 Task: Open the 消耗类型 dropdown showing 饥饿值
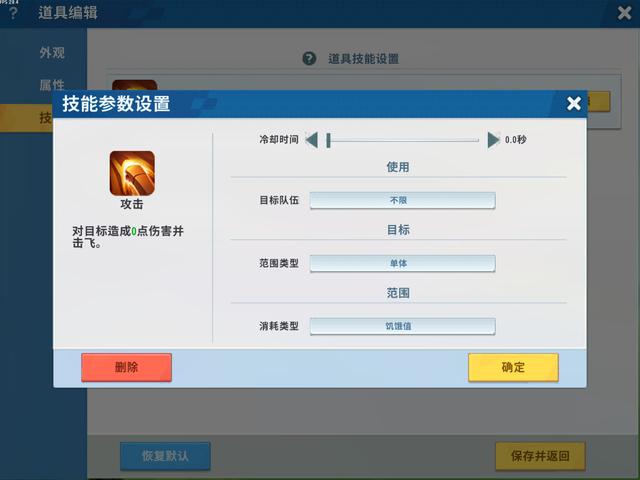pyautogui.click(x=402, y=326)
